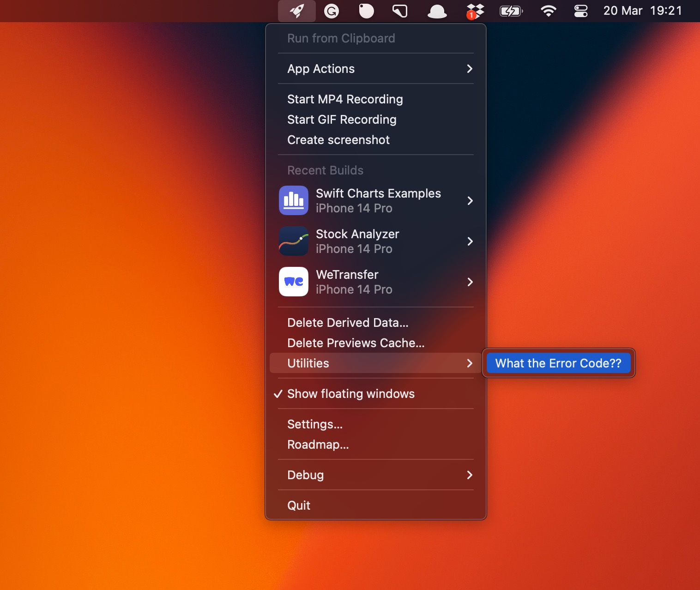Viewport: 700px width, 590px height.
Task: Open Control Center from menu bar
Action: (580, 11)
